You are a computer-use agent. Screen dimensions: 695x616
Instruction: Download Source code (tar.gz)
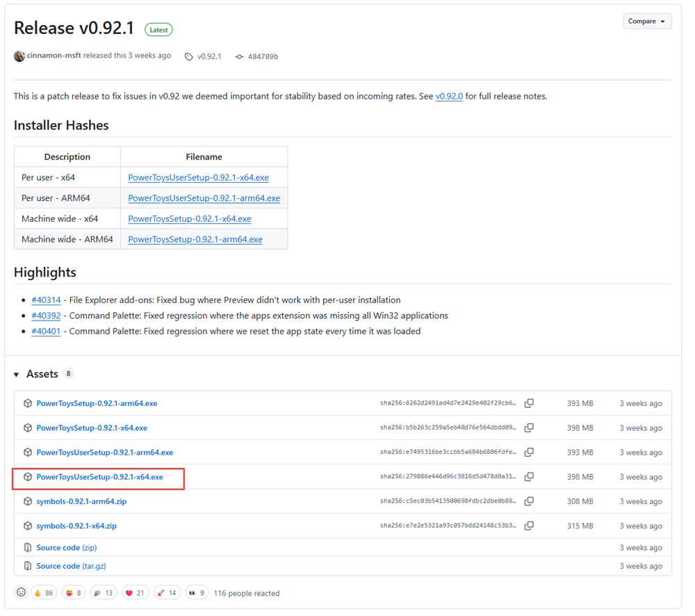point(71,566)
